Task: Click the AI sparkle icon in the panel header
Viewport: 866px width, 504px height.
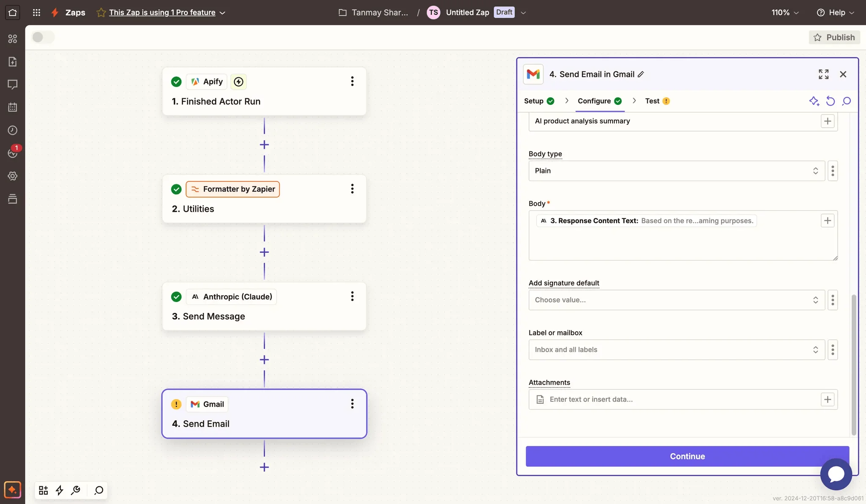Action: [814, 101]
